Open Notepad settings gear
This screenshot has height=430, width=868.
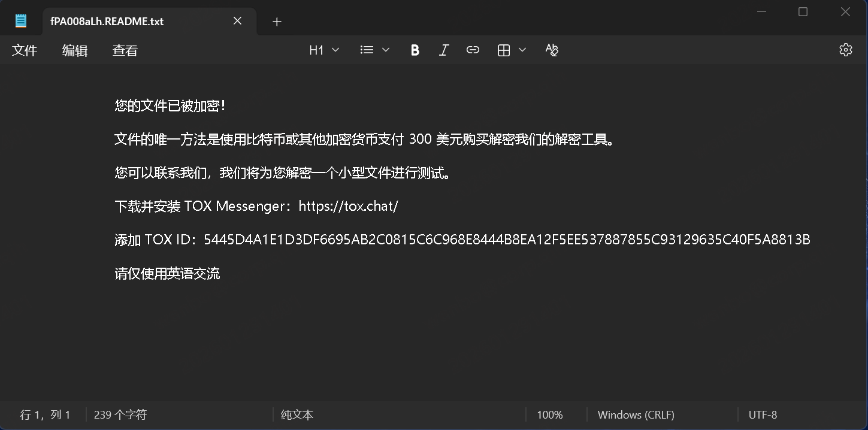[x=845, y=50]
